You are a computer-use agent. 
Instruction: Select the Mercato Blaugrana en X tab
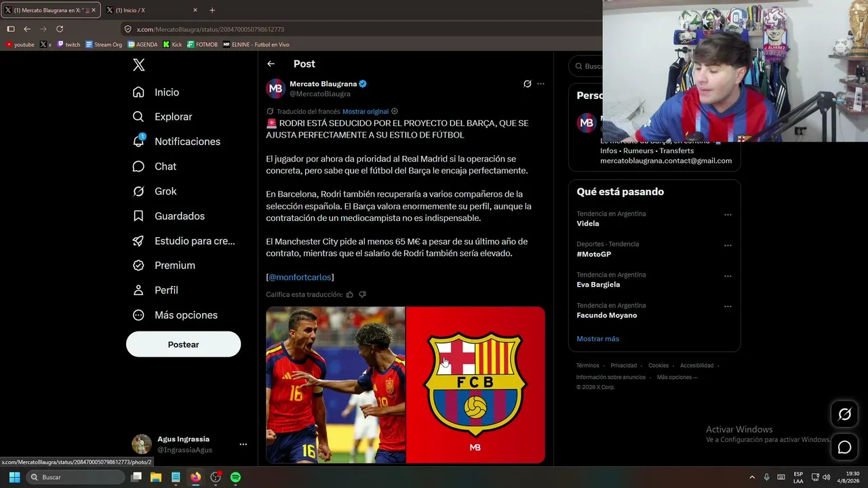point(50,10)
